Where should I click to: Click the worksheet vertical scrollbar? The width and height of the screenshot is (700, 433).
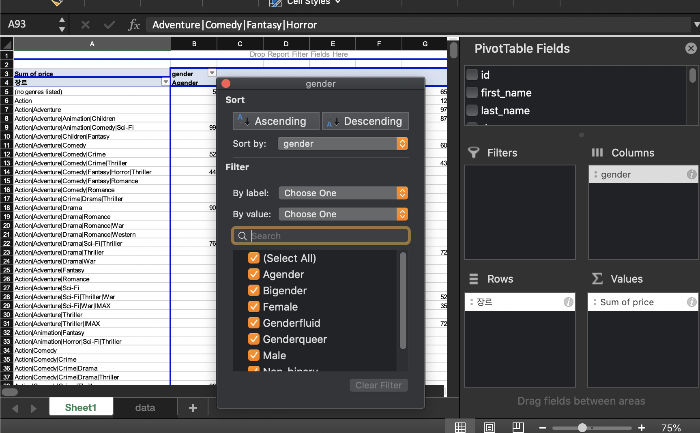coord(454,50)
